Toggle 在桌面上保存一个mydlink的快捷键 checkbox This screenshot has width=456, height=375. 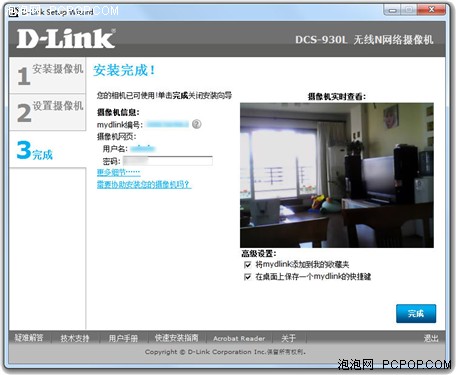click(247, 277)
